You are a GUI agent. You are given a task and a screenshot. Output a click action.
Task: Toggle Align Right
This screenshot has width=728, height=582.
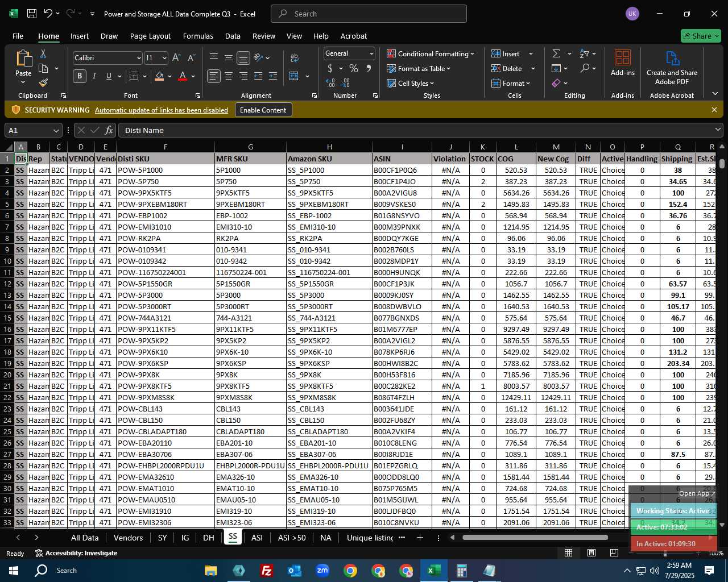point(243,76)
